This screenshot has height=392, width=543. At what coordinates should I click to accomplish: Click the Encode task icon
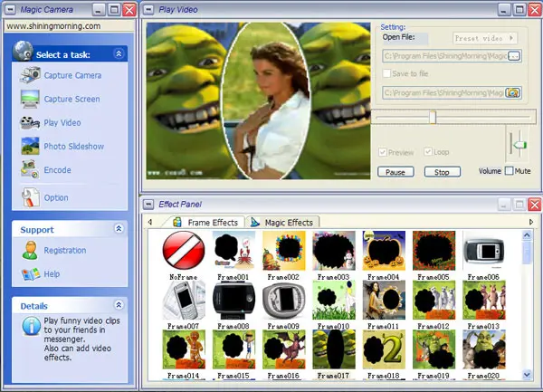[30, 169]
